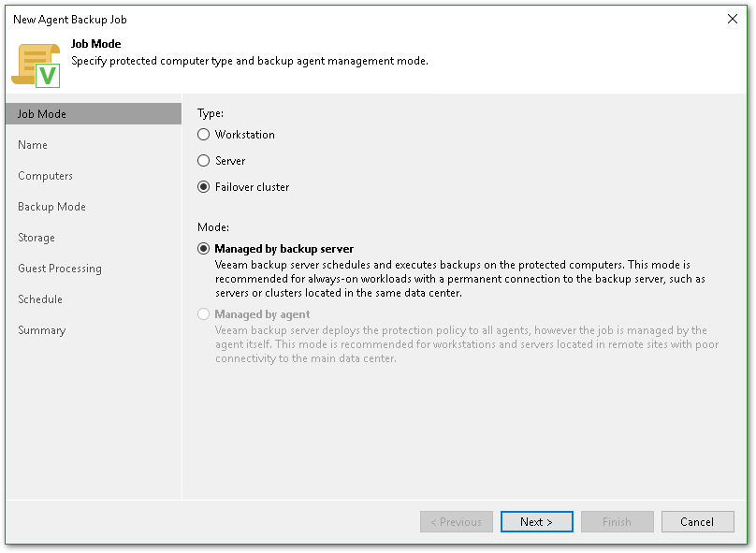Click the Previous button
756x553 pixels.
pyautogui.click(x=457, y=522)
